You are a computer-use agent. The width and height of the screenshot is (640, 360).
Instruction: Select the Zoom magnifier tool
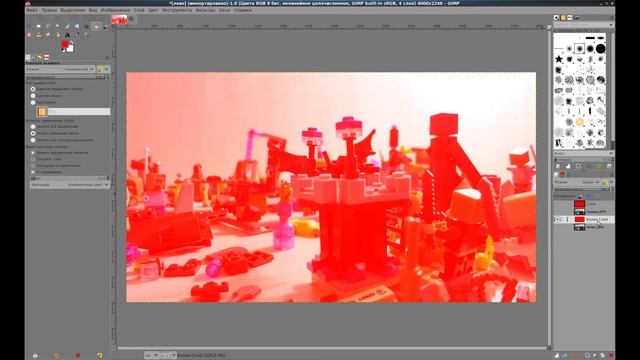[x=87, y=34]
